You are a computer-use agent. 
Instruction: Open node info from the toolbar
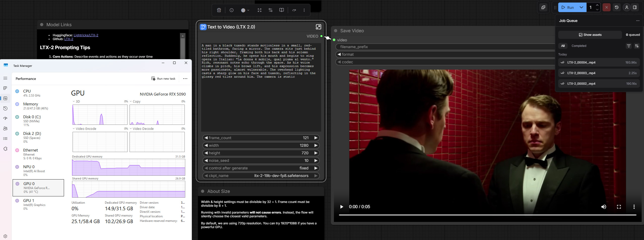click(x=232, y=10)
